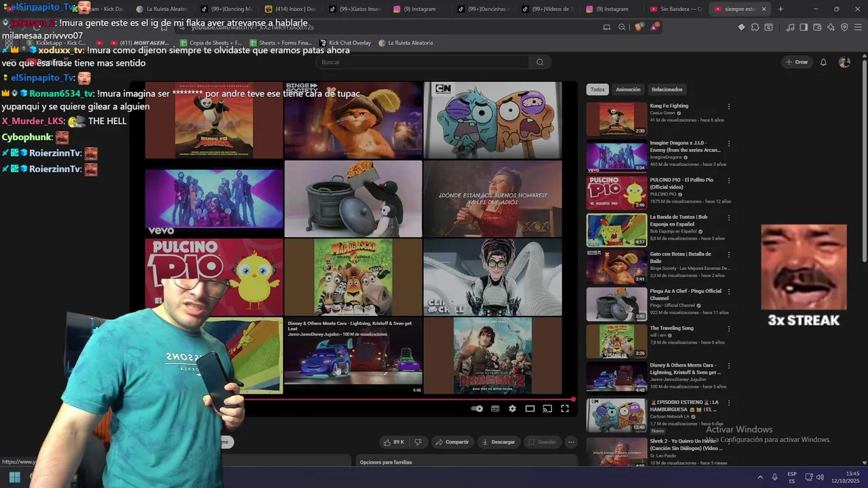Toggle the autoplay switch in player

477,409
